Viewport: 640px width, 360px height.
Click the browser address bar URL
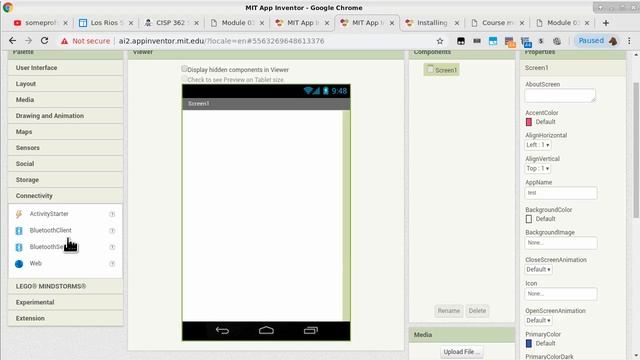[x=222, y=41]
